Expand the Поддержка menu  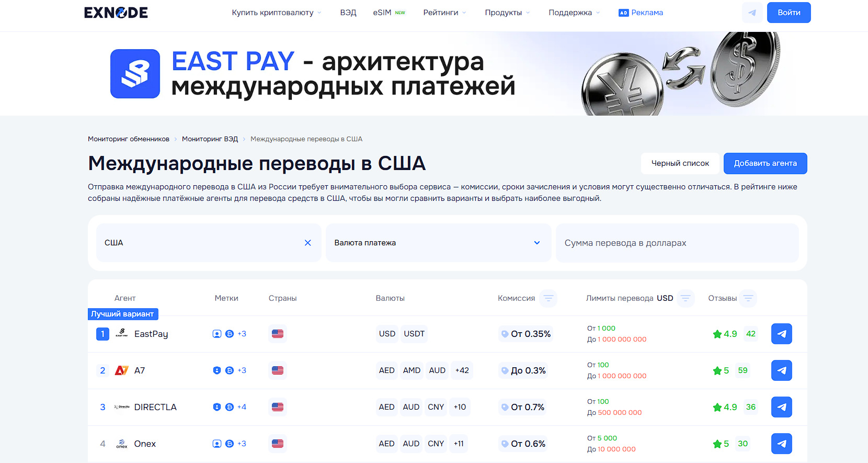coord(574,13)
